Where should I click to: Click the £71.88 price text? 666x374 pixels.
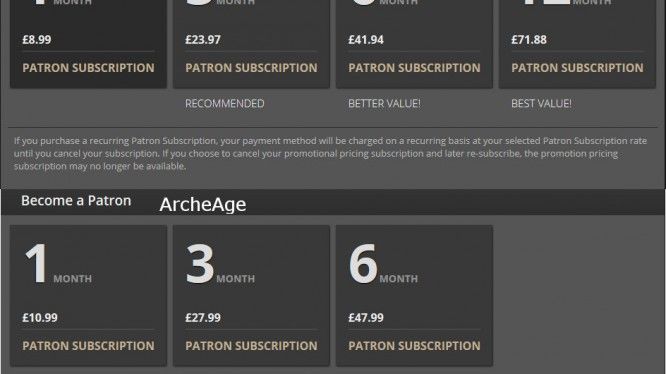pos(529,40)
